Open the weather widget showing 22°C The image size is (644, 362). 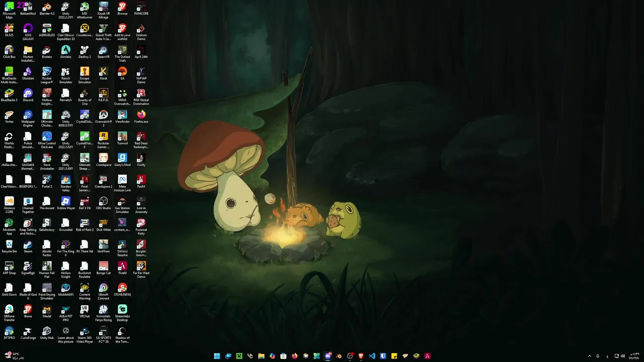(13, 356)
